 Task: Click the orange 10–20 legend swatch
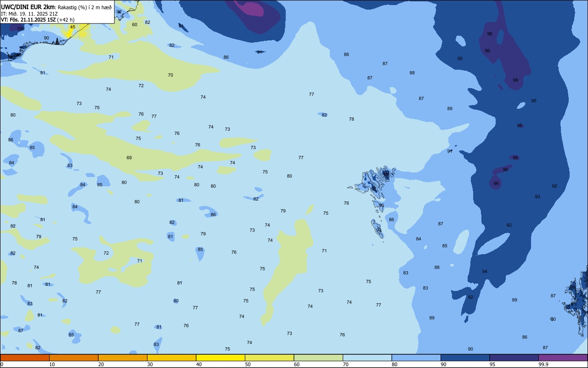(73, 357)
